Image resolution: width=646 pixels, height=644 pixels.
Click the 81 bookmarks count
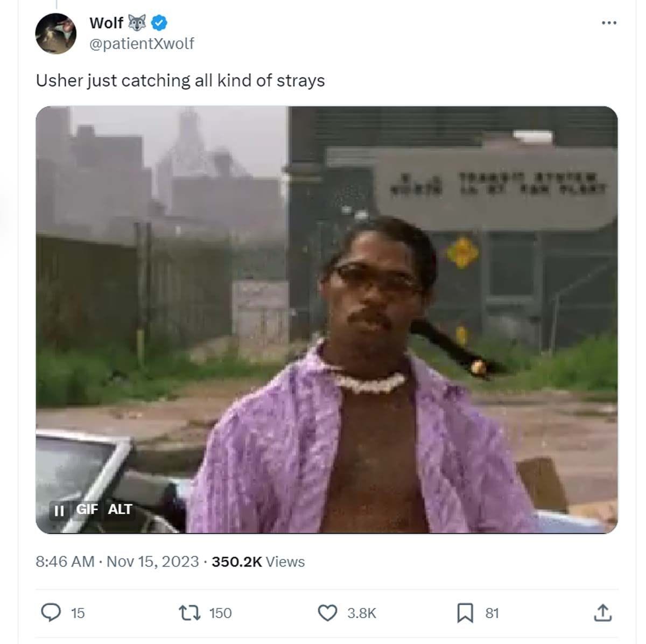click(x=492, y=613)
